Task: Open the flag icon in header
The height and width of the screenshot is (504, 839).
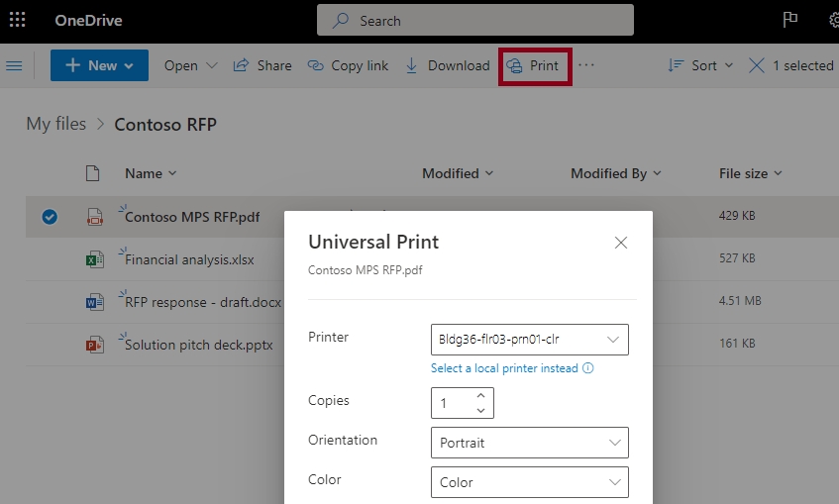Action: click(x=789, y=20)
